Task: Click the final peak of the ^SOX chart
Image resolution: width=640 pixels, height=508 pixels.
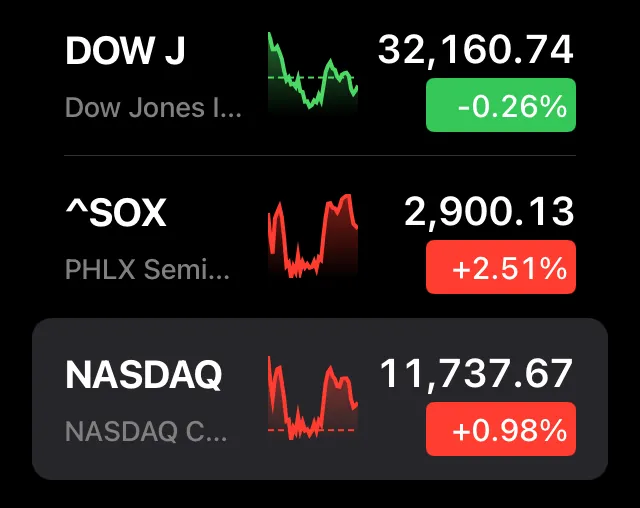Action: pyautogui.click(x=346, y=198)
